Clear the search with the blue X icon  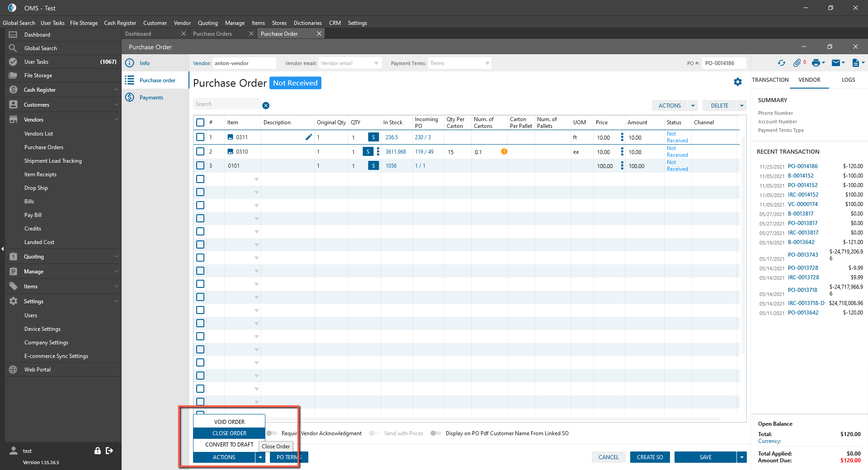[266, 105]
